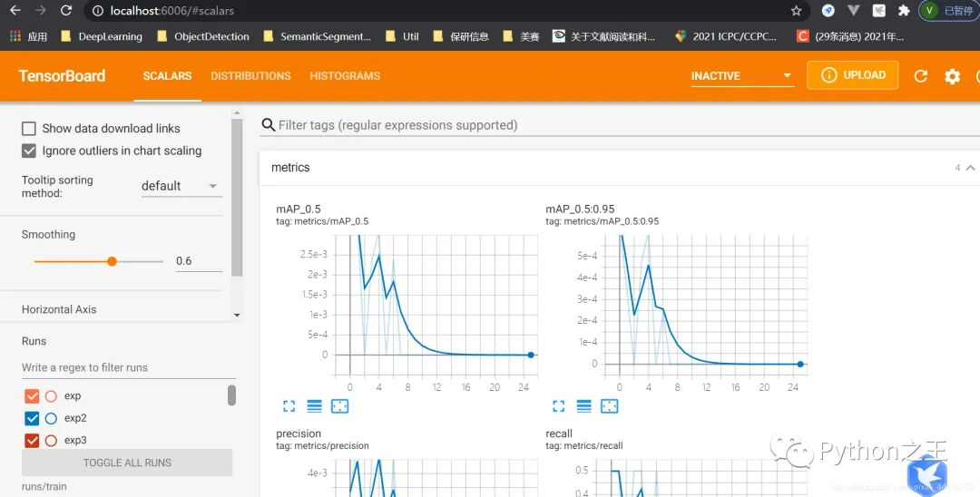The height and width of the screenshot is (497, 980).
Task: Click the sidebar vertical scrollbar
Action: [237, 198]
